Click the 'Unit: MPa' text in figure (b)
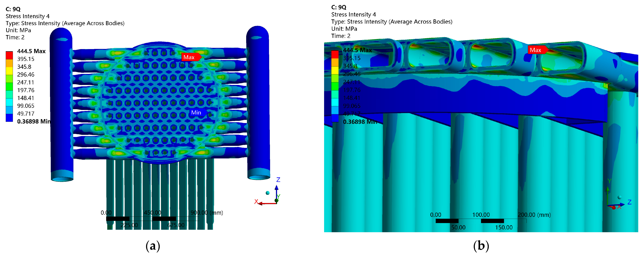The image size is (644, 258). point(344,29)
